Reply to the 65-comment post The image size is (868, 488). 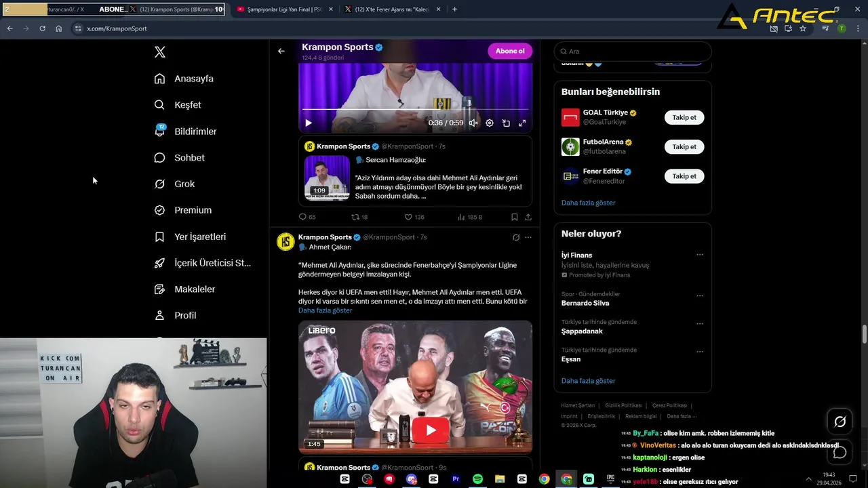(x=303, y=217)
